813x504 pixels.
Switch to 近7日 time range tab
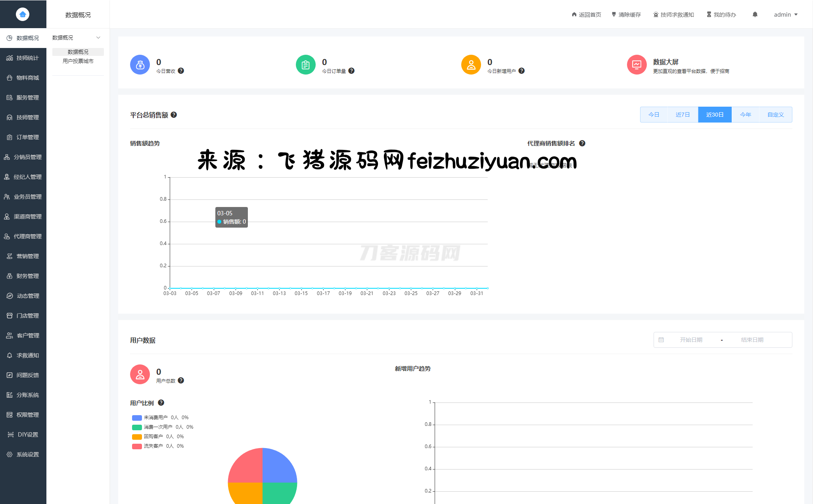pyautogui.click(x=683, y=115)
